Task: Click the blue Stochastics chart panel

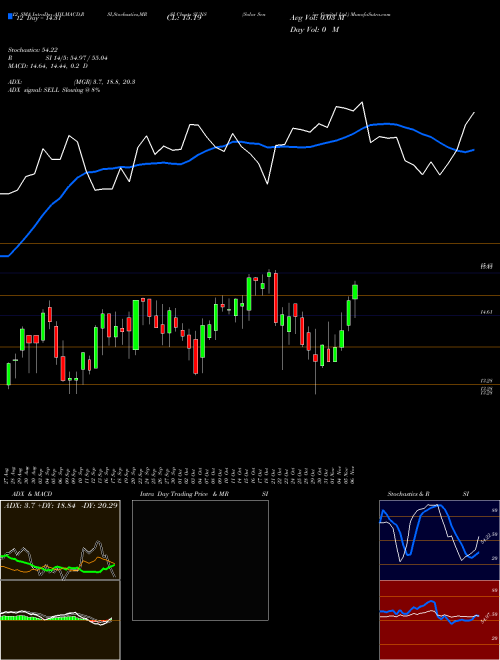Action: (439, 540)
